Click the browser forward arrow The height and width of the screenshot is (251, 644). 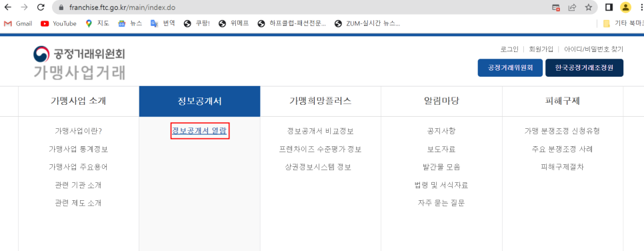24,7
